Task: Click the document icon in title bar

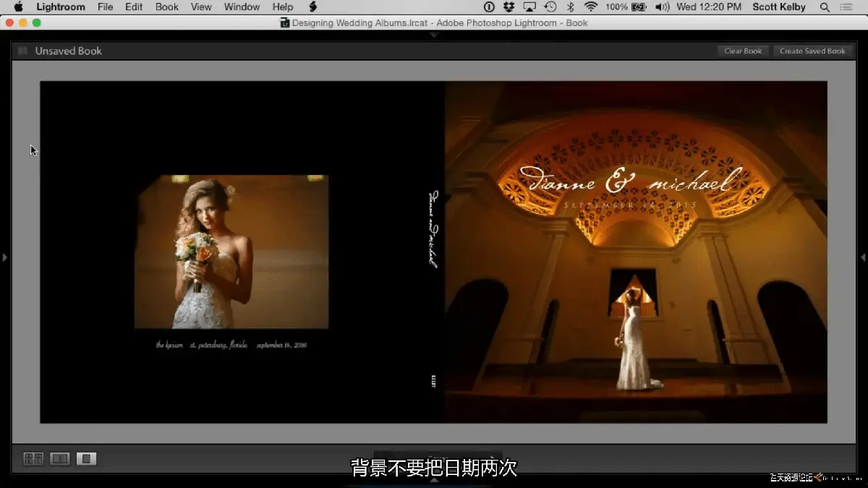Action: click(x=285, y=23)
